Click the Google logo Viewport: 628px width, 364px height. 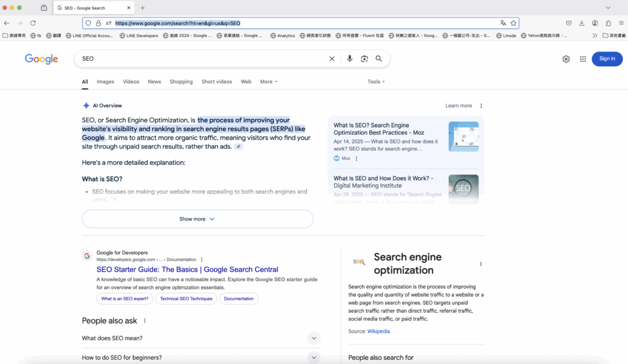41,59
